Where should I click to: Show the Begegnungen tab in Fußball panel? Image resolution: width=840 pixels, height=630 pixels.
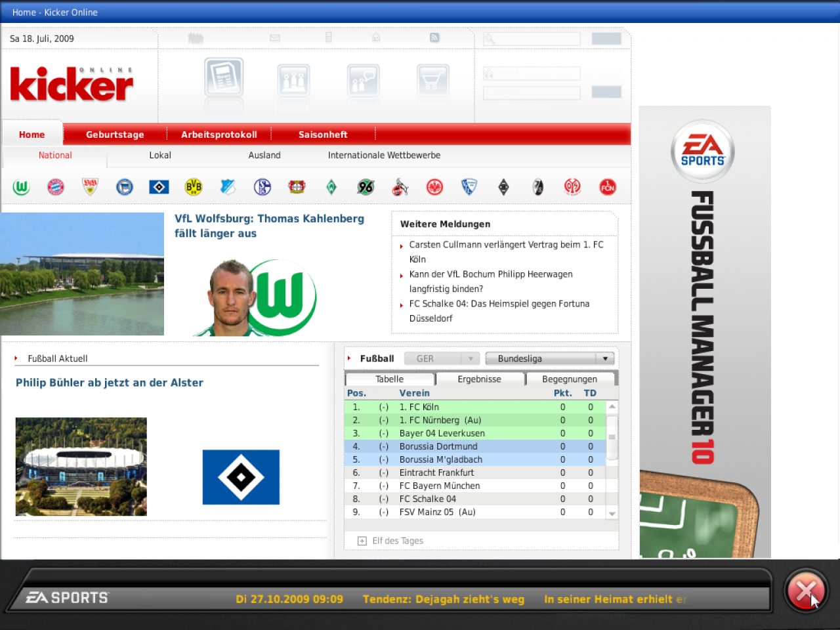pos(570,379)
